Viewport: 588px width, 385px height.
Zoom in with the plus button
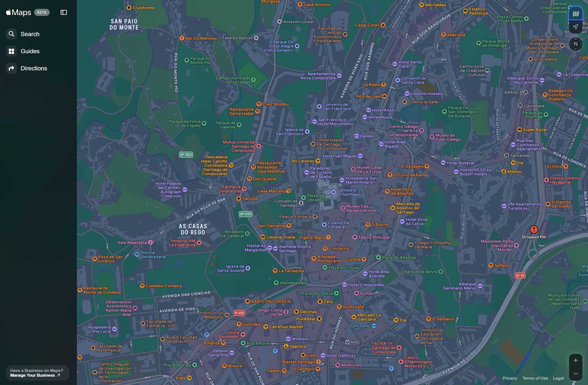click(576, 360)
